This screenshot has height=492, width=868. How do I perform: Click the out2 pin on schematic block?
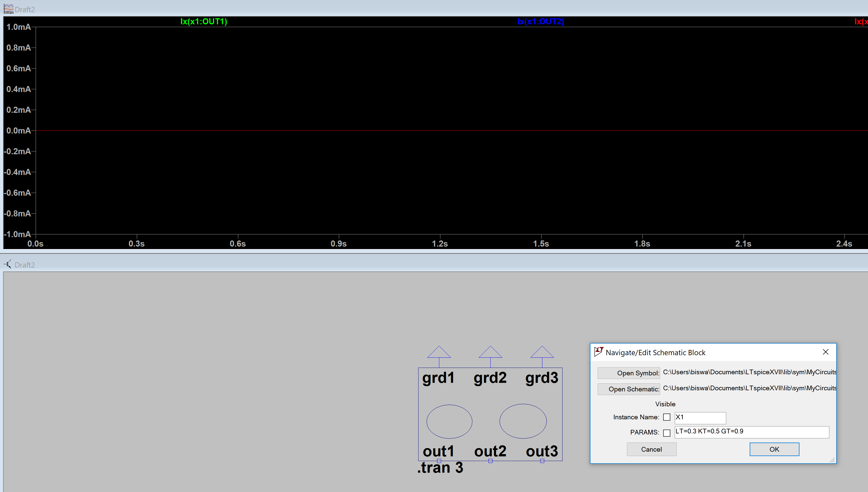point(490,461)
